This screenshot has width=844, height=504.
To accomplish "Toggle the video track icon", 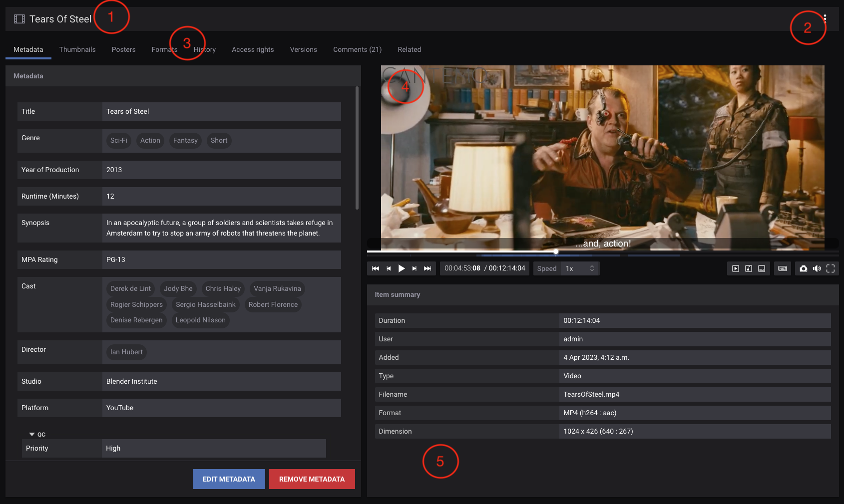I will click(736, 268).
